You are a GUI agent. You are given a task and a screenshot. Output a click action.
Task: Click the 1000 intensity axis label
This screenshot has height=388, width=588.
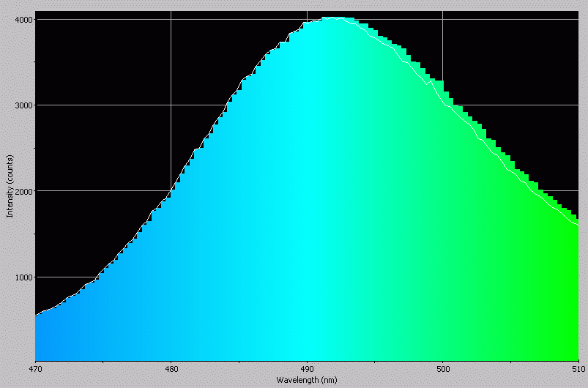[23, 277]
